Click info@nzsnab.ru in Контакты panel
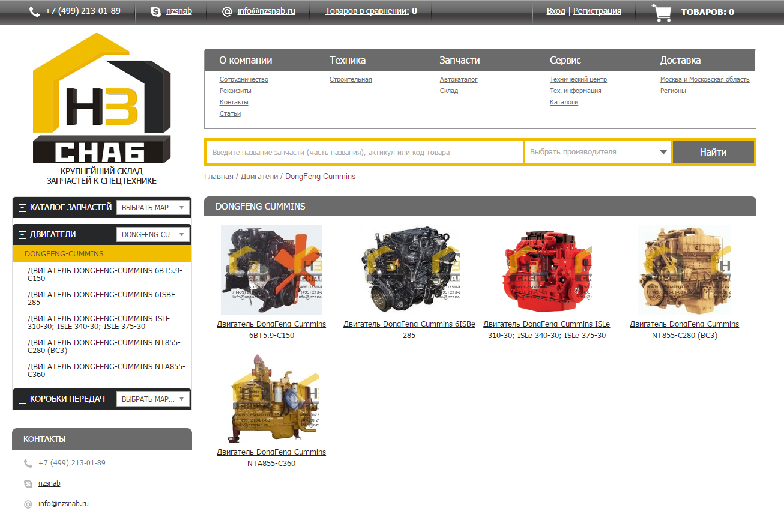Screen dimensions: 784x532 (64, 504)
